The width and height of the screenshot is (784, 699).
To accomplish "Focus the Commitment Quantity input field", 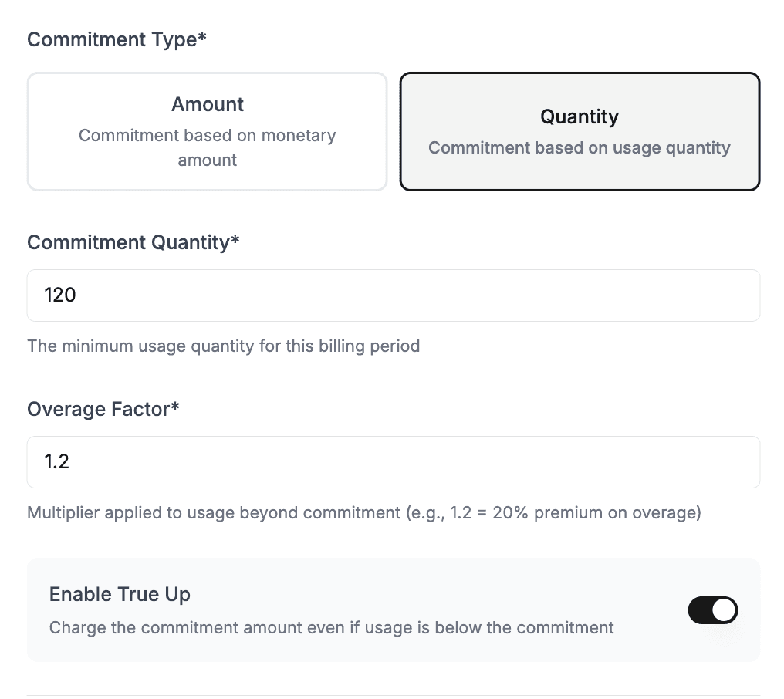I will 394,295.
